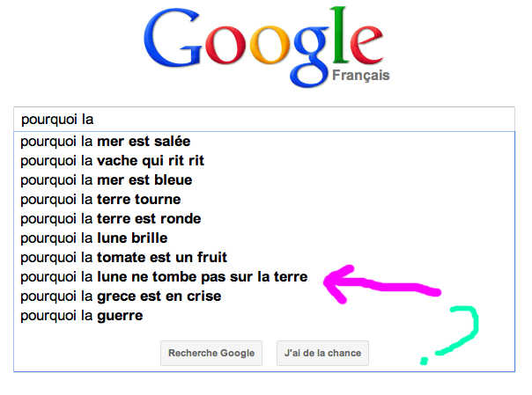Select "pourquoi la terre tourne" suggestion
This screenshot has height=395, width=532.
pos(100,200)
